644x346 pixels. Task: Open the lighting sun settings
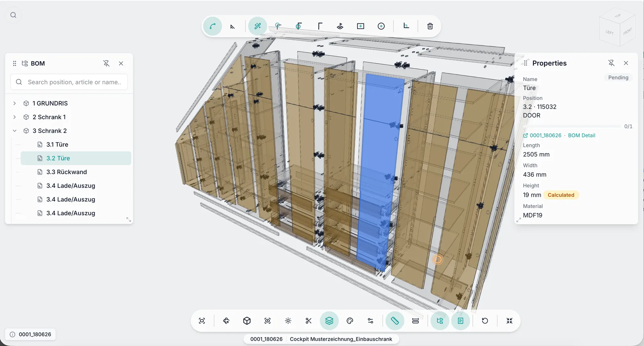(288, 321)
